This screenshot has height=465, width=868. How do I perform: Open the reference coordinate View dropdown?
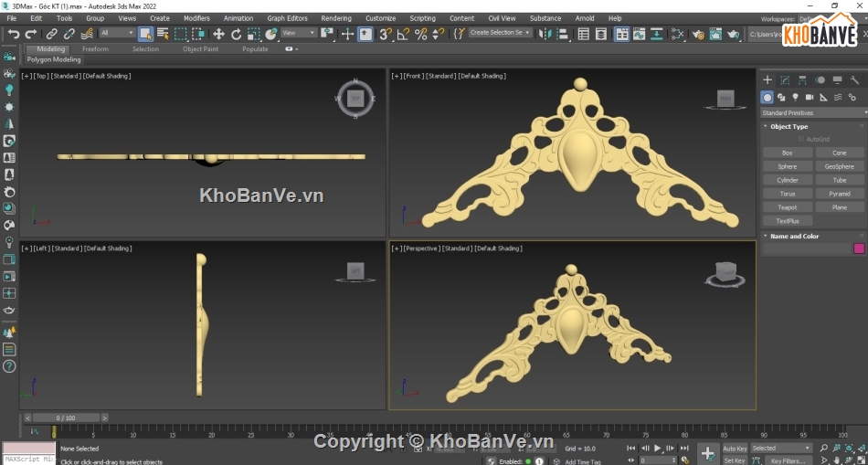coord(299,33)
